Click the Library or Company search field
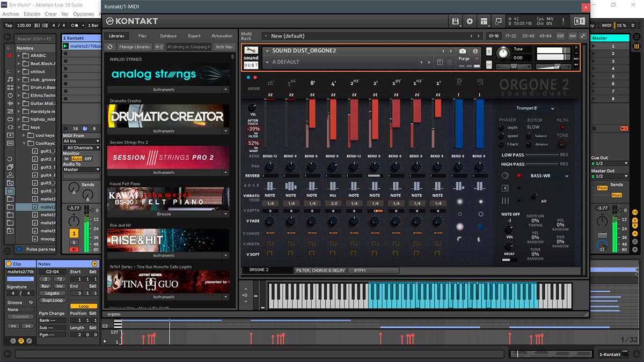Image resolution: width=644 pixels, height=362 pixels. pos(188,47)
